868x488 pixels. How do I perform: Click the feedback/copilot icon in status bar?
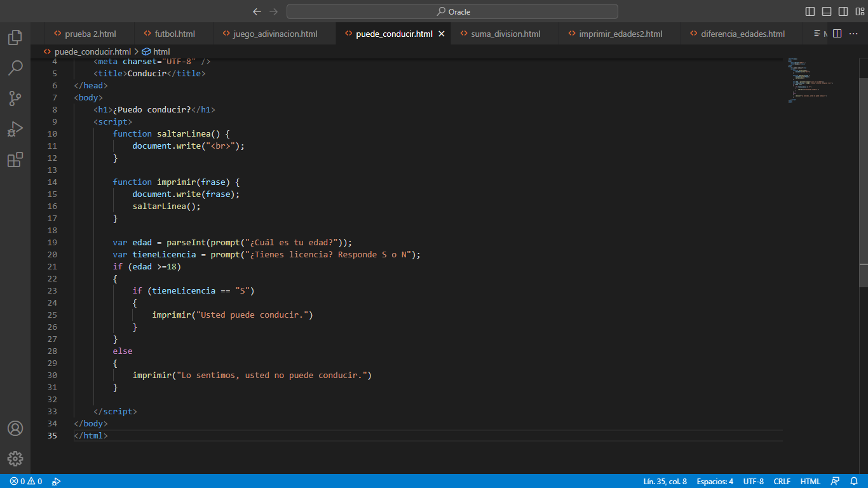pos(835,481)
